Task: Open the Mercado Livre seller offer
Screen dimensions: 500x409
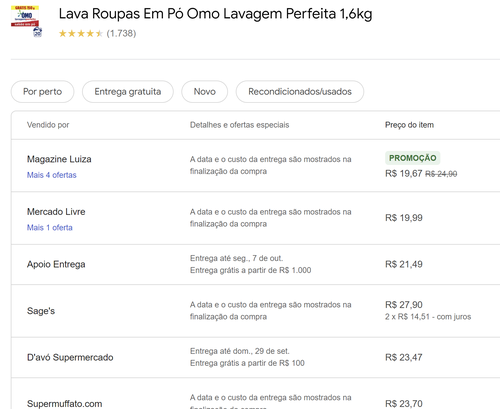Action: click(56, 212)
